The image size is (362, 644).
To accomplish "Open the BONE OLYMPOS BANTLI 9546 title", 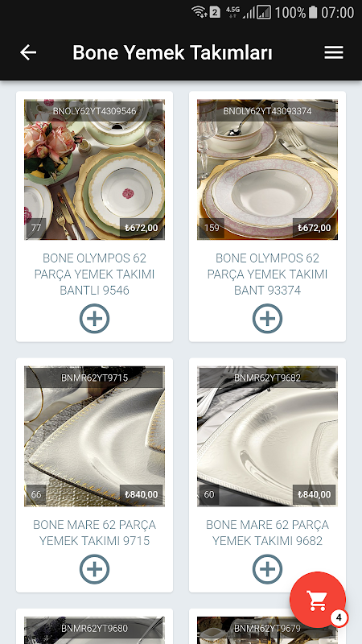I will (x=94, y=275).
